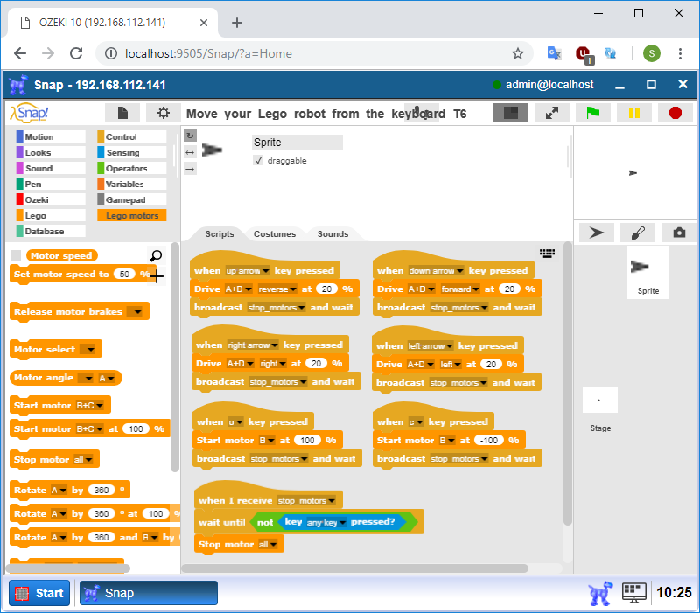Switch to the Sounds tab
Screen dimensions: 700x613
click(x=332, y=234)
